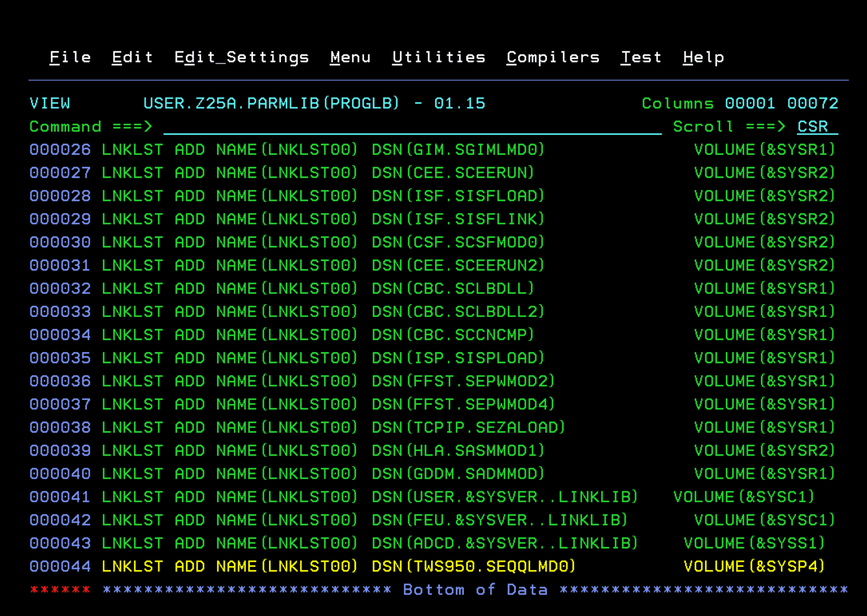Open the Test menu

pos(641,57)
